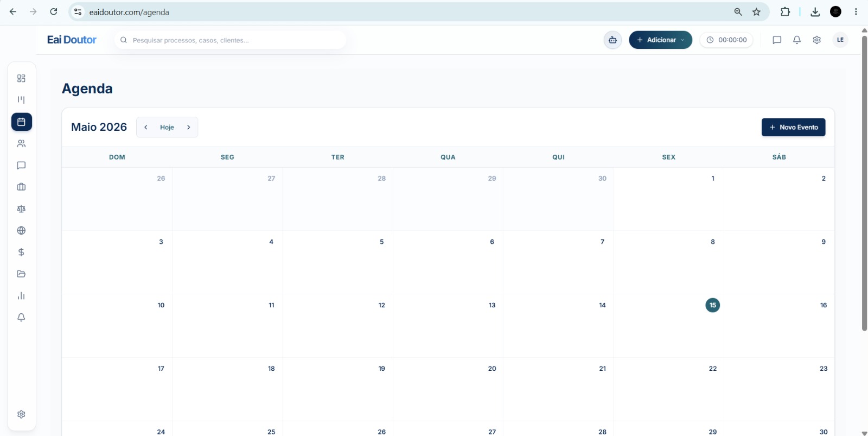The height and width of the screenshot is (436, 868).
Task: Click the SEX weekday column header
Action: pyautogui.click(x=669, y=157)
